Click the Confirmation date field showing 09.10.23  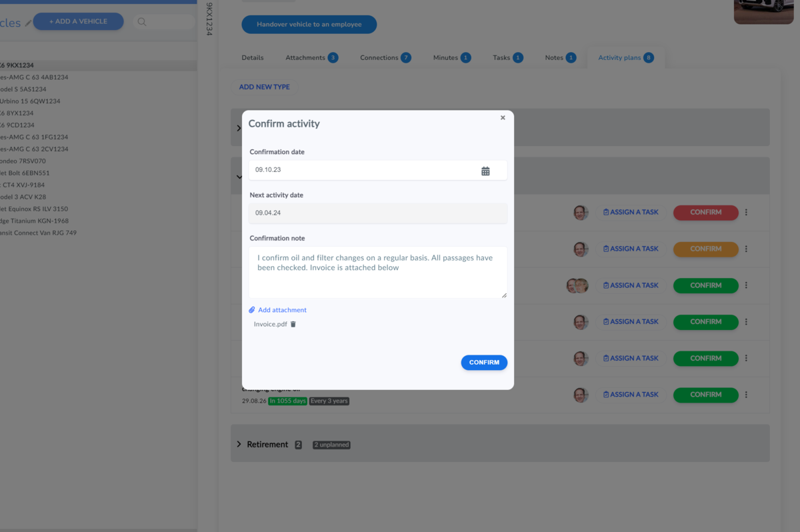[x=378, y=170]
